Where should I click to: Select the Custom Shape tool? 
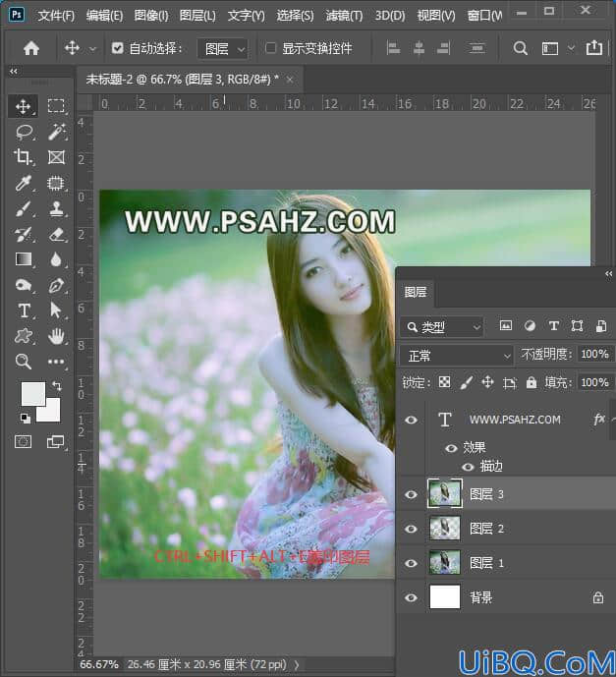[24, 336]
